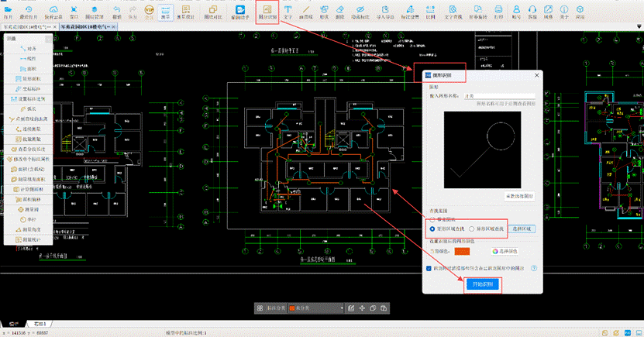
Task: Click the printer icon
Action: click(498, 12)
